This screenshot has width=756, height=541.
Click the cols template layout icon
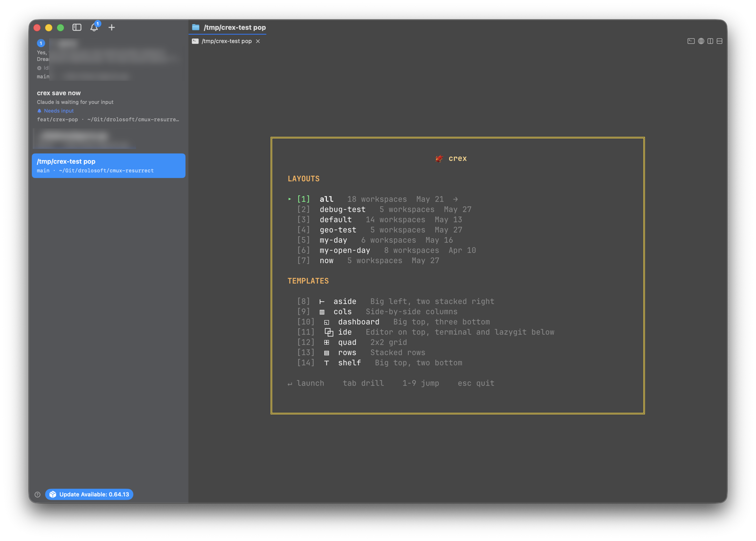tap(322, 312)
